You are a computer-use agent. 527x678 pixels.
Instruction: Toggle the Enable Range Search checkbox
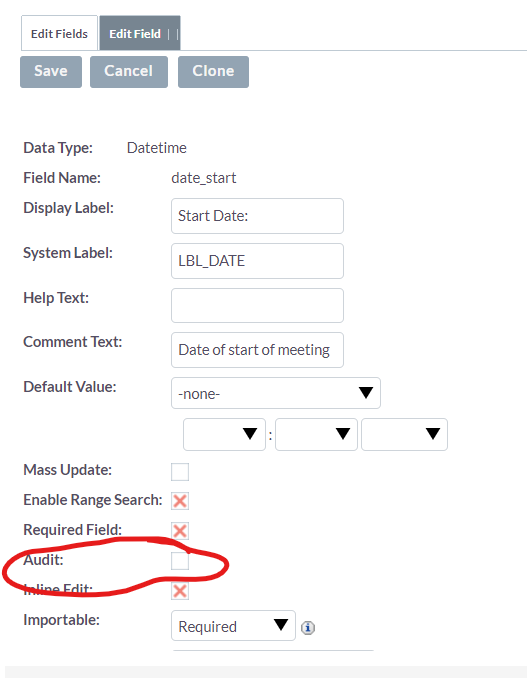point(180,501)
